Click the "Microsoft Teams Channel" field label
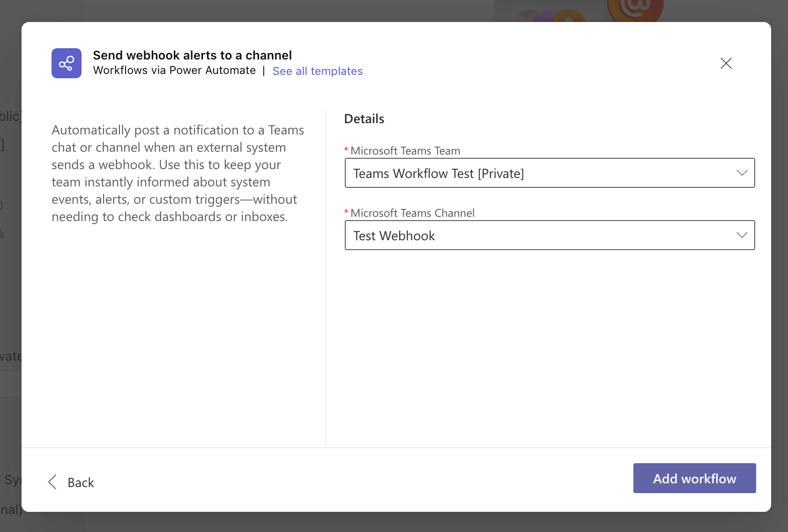This screenshot has width=788, height=532. [412, 213]
